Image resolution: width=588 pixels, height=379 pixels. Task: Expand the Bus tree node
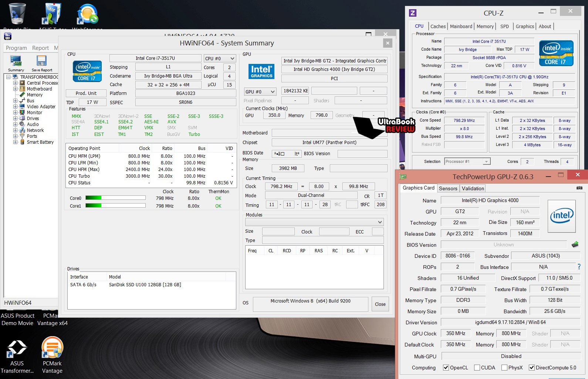[x=16, y=100]
